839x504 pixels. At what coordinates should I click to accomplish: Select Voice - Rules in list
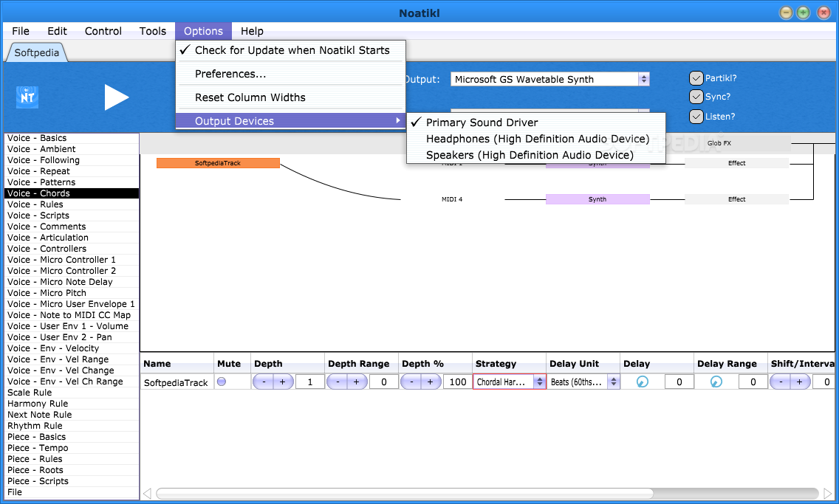(x=72, y=204)
